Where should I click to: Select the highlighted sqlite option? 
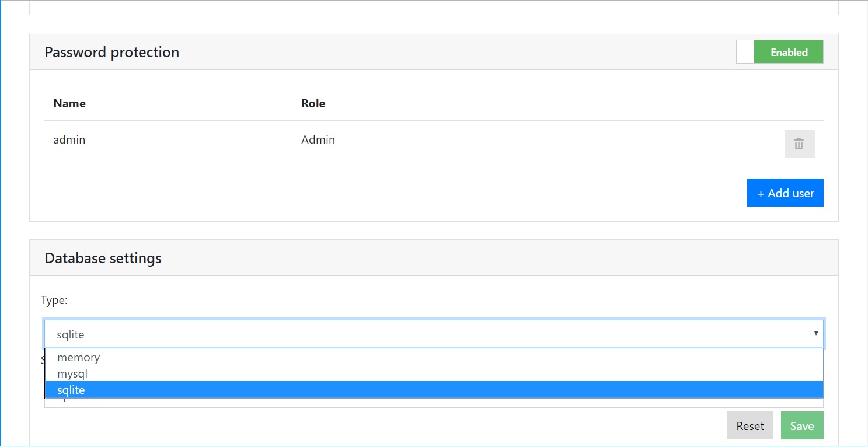71,390
